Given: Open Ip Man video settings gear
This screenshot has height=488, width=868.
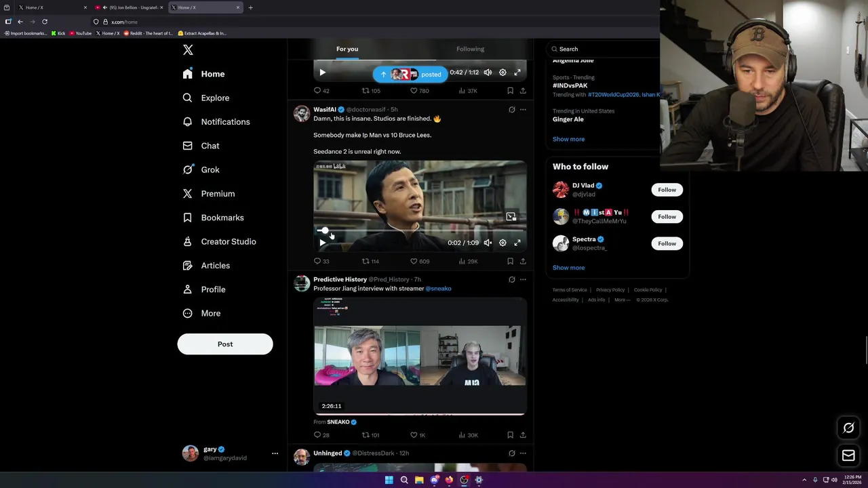Looking at the screenshot, I should [x=502, y=243].
